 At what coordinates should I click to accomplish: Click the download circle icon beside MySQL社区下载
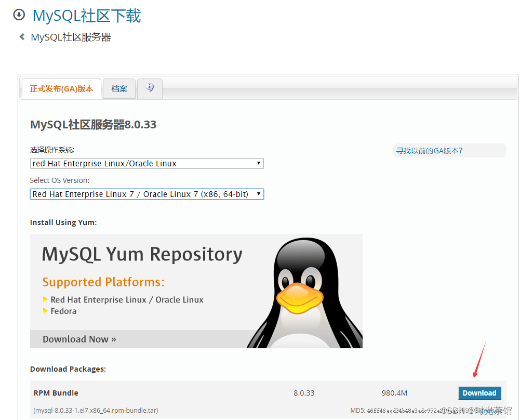click(19, 15)
